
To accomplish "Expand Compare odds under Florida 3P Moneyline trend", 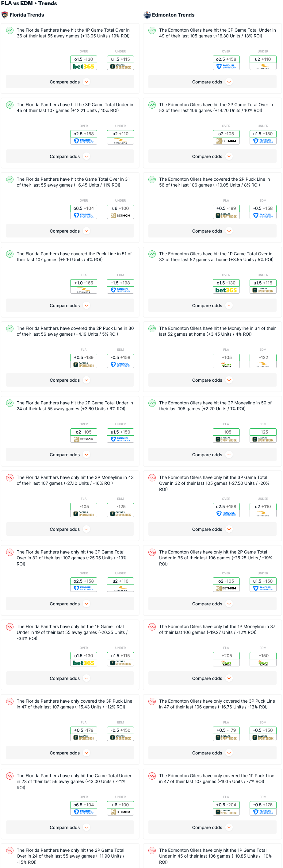I will [70, 529].
